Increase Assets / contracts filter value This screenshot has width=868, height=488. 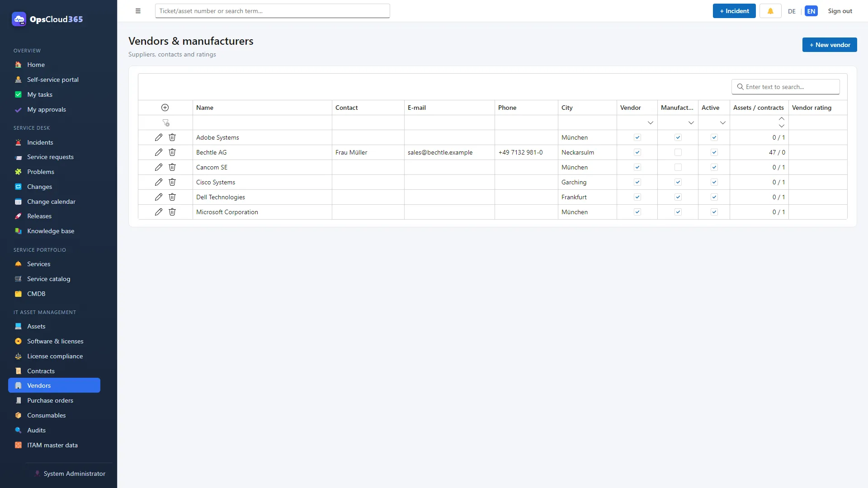[782, 119]
